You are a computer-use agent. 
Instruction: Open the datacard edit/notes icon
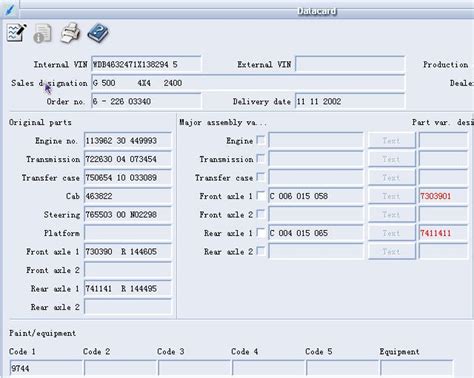17,33
